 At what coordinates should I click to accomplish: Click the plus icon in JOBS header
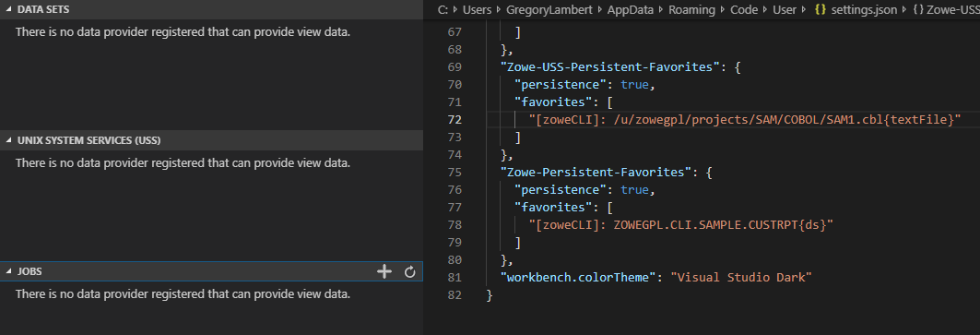(x=384, y=271)
